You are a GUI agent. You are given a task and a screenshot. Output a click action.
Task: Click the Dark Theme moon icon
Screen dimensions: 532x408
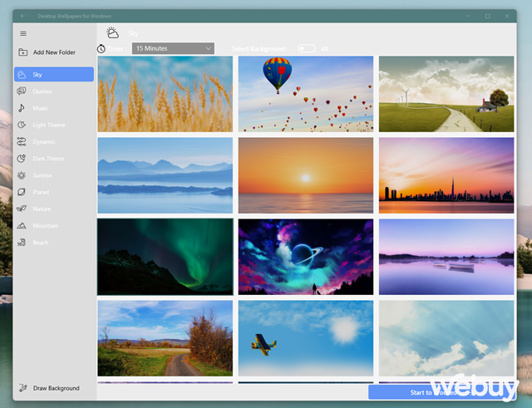click(22, 159)
